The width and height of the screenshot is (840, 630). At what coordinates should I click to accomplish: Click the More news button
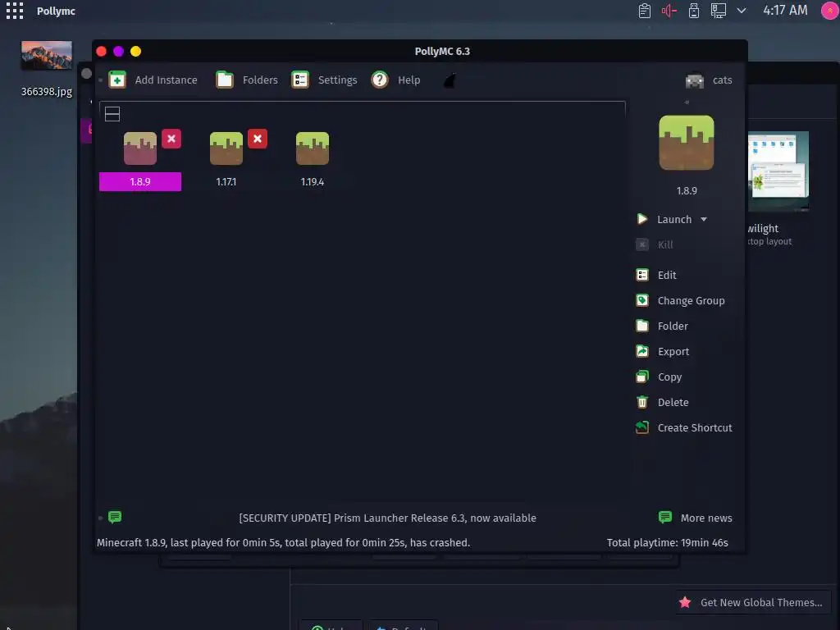pyautogui.click(x=695, y=518)
